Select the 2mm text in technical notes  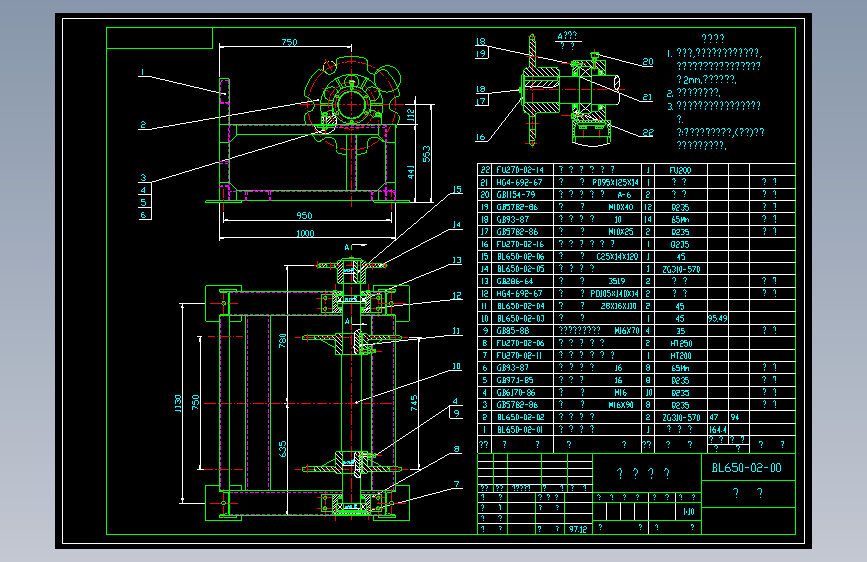[691, 80]
